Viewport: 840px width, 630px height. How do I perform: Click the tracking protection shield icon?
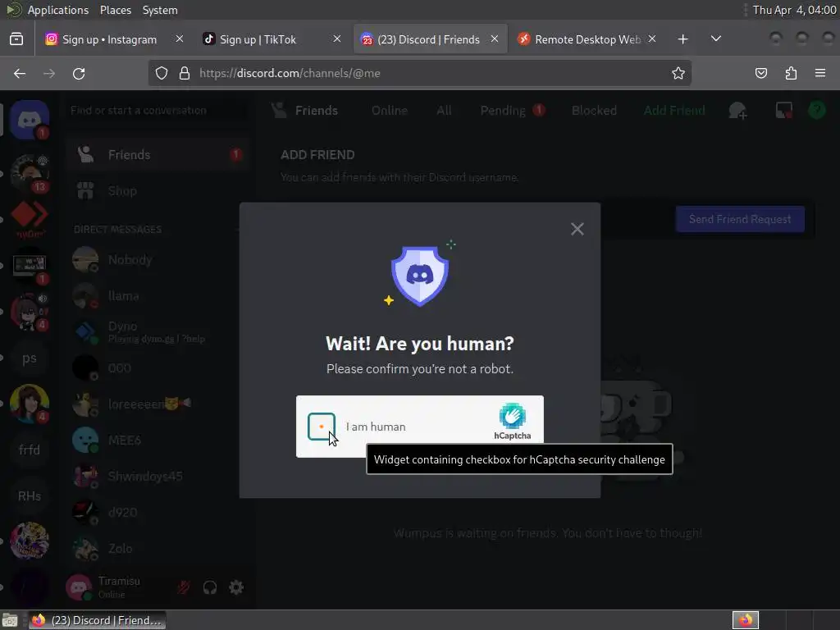[162, 73]
